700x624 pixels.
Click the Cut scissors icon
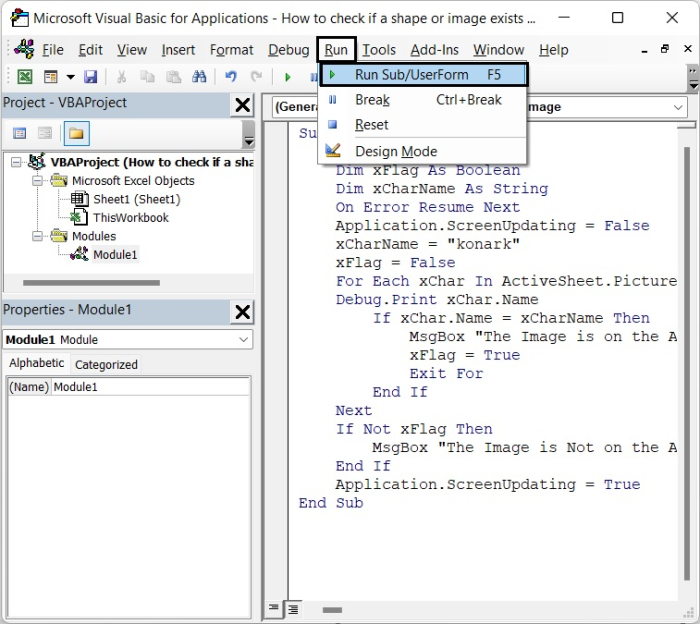click(122, 77)
